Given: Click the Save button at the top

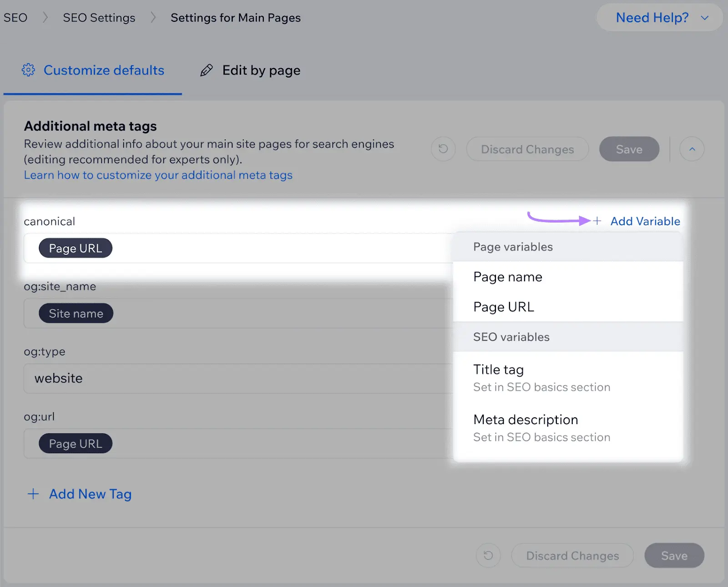Looking at the screenshot, I should pyautogui.click(x=629, y=149).
